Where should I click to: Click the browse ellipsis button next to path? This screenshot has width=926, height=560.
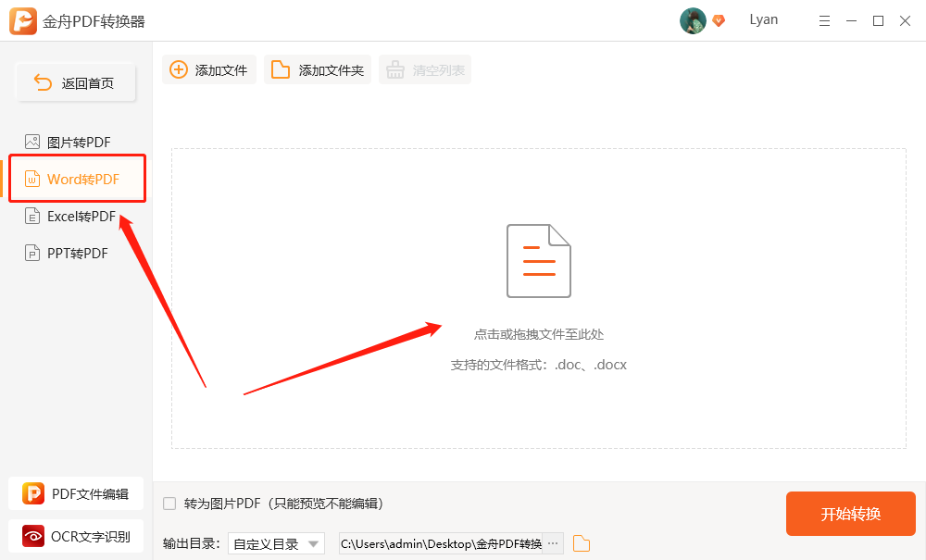[x=553, y=543]
